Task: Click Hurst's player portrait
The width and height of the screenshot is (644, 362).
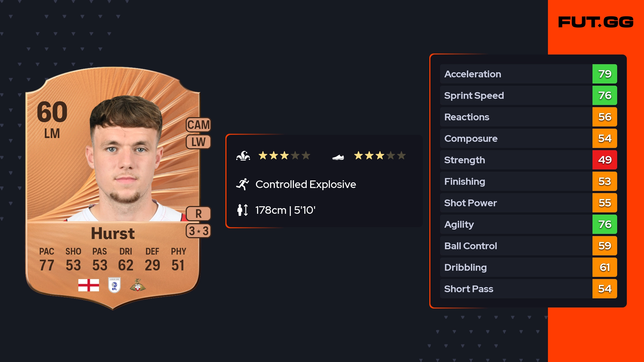Action: click(126, 158)
